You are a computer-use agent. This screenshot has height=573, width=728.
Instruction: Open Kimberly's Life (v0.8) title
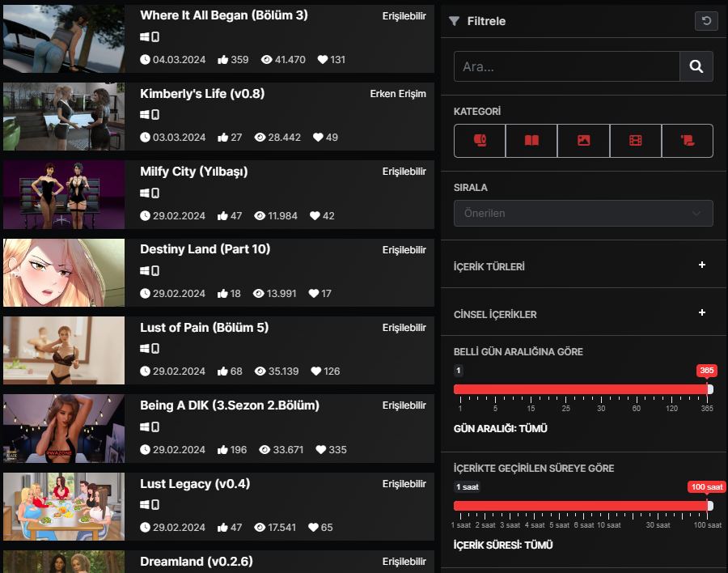(x=202, y=93)
